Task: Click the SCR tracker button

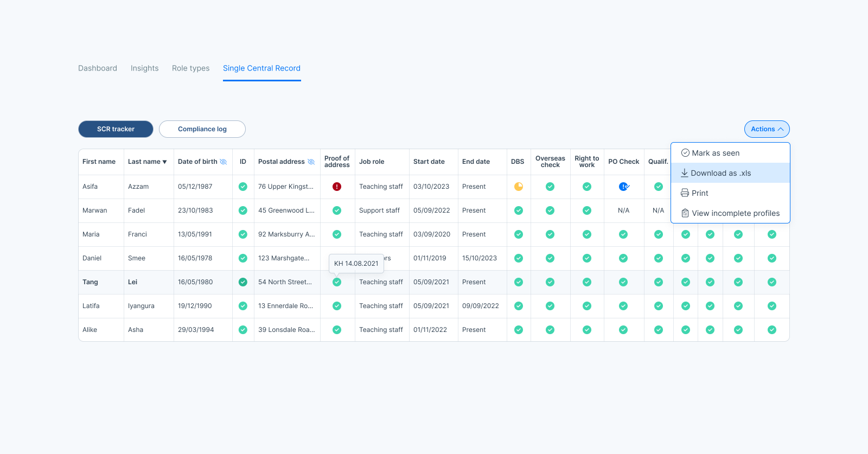Action: (x=116, y=129)
